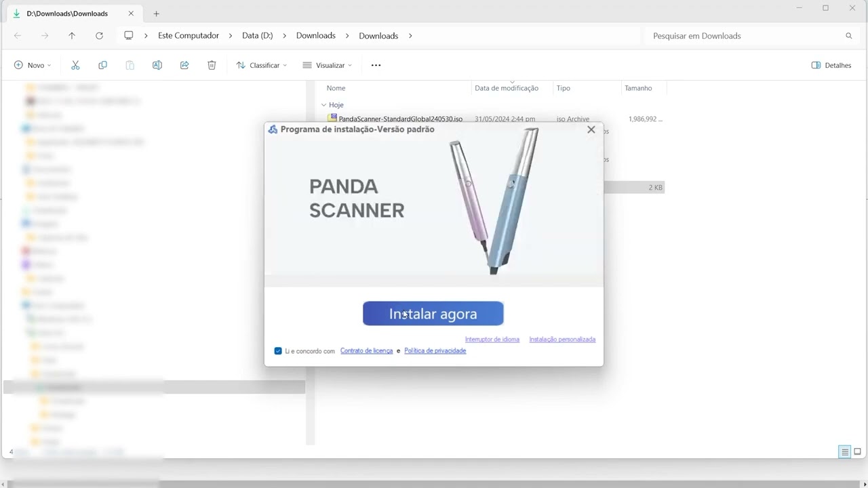The height and width of the screenshot is (488, 868).
Task: Expand the chevron after Data (D:)
Action: [284, 36]
